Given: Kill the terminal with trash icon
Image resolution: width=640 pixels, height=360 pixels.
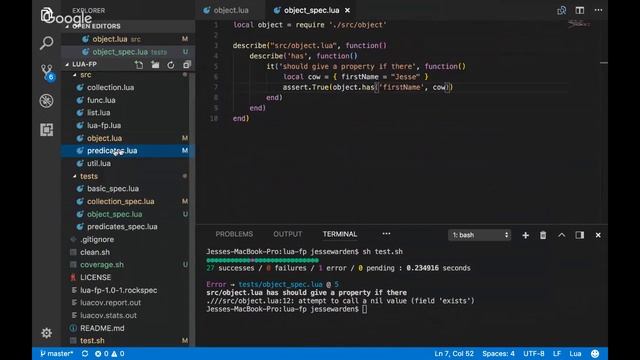Looking at the screenshot, I should pos(543,235).
